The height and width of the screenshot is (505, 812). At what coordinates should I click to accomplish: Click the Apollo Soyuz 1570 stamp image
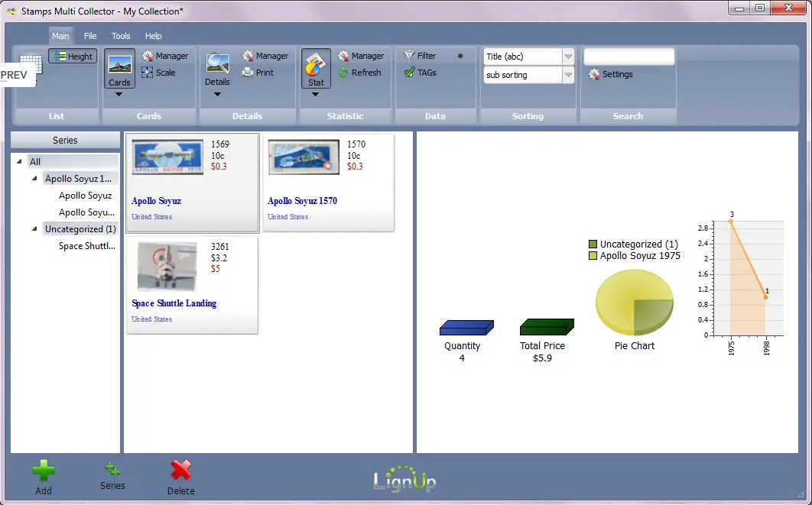coord(304,157)
